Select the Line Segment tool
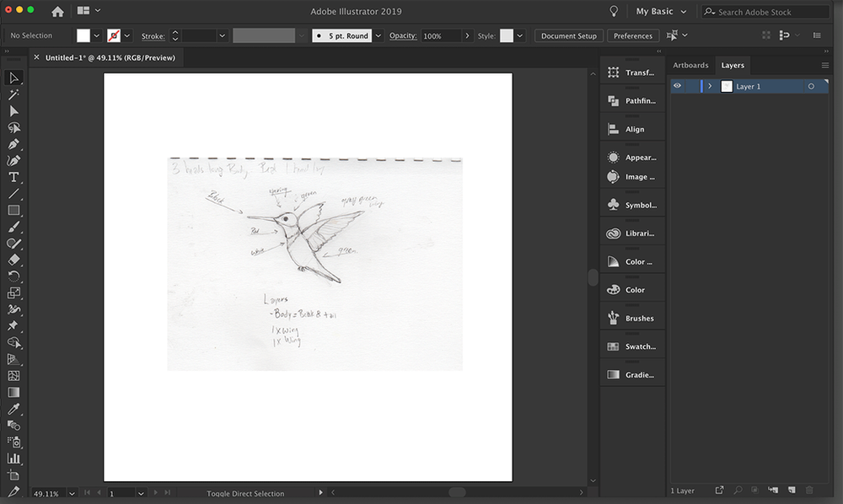The height and width of the screenshot is (504, 843). [13, 194]
